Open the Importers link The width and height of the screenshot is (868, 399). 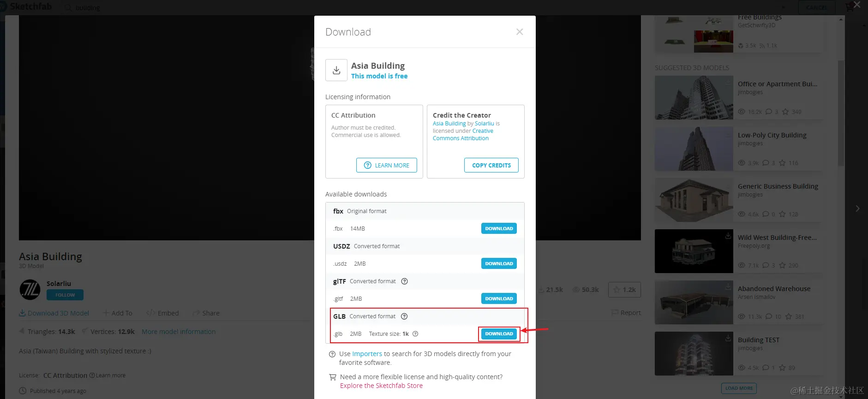click(367, 354)
